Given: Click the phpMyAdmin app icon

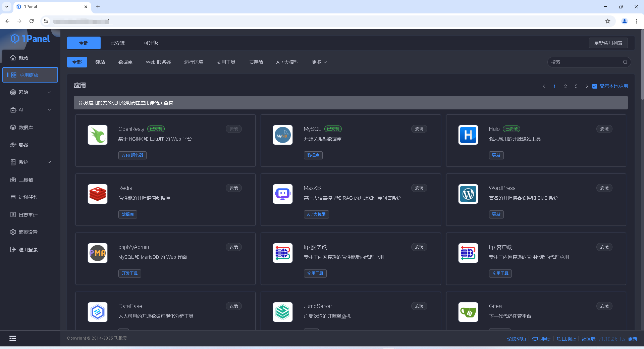Looking at the screenshot, I should (x=97, y=253).
